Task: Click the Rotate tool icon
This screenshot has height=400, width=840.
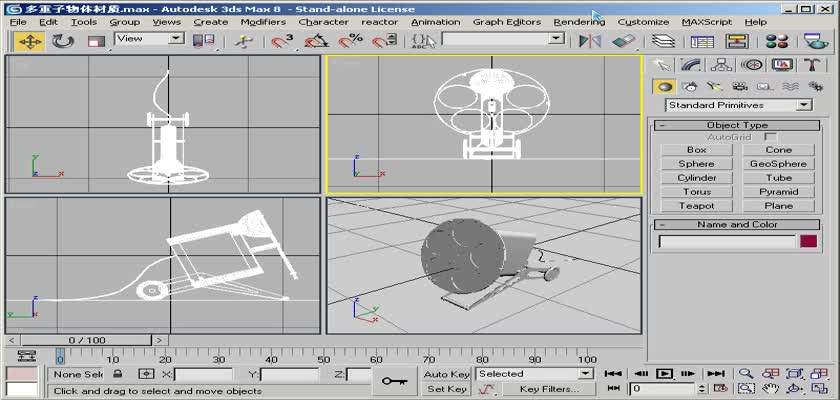Action: click(x=63, y=41)
